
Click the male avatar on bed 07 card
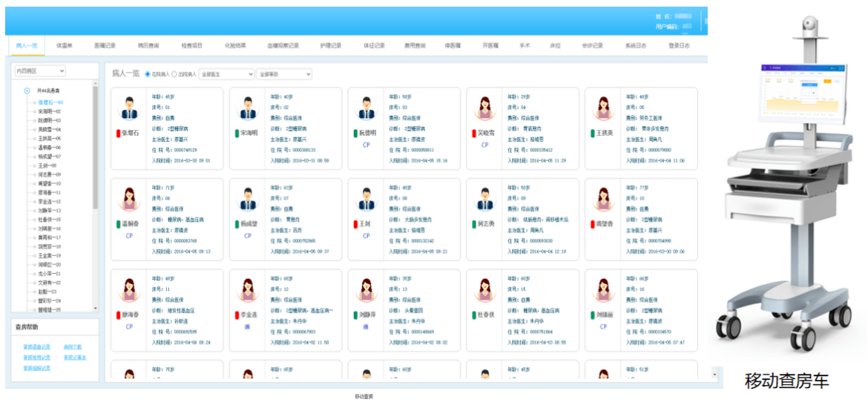tap(248, 200)
